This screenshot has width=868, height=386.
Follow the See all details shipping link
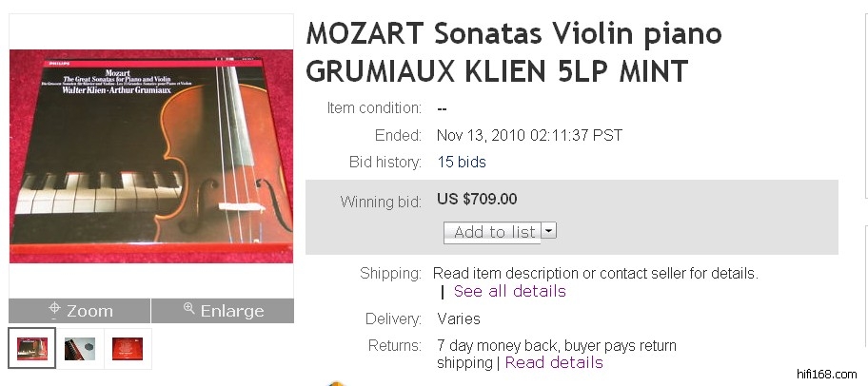(x=509, y=291)
